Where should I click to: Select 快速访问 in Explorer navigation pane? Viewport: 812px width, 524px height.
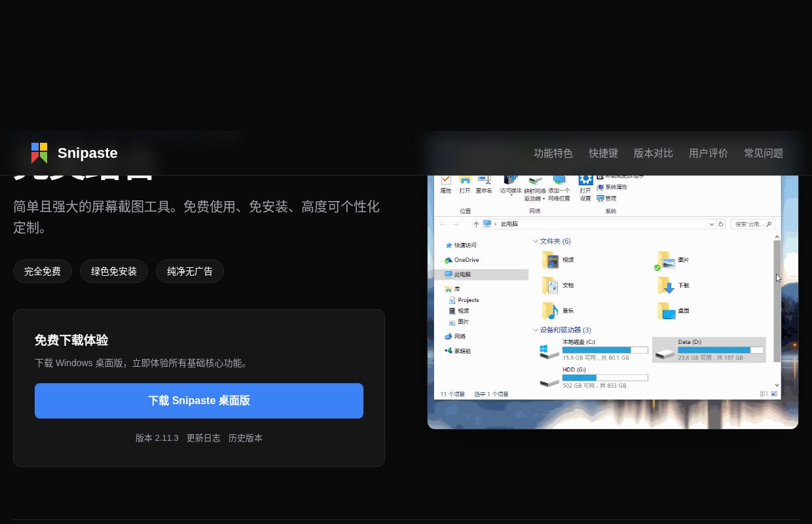pos(461,246)
